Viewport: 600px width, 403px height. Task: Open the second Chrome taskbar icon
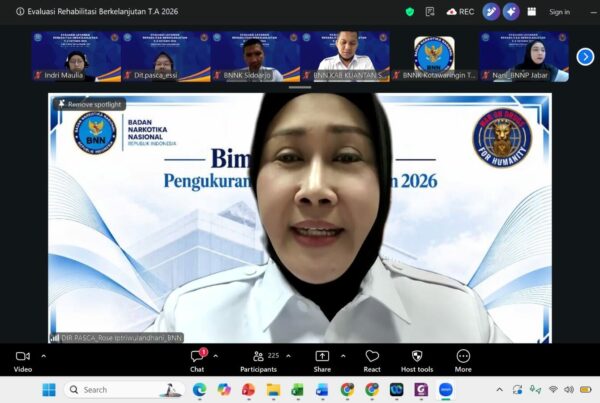point(372,390)
